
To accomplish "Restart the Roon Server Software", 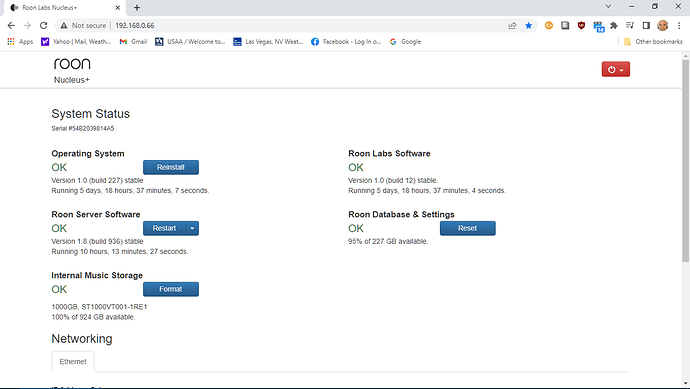I will (165, 228).
